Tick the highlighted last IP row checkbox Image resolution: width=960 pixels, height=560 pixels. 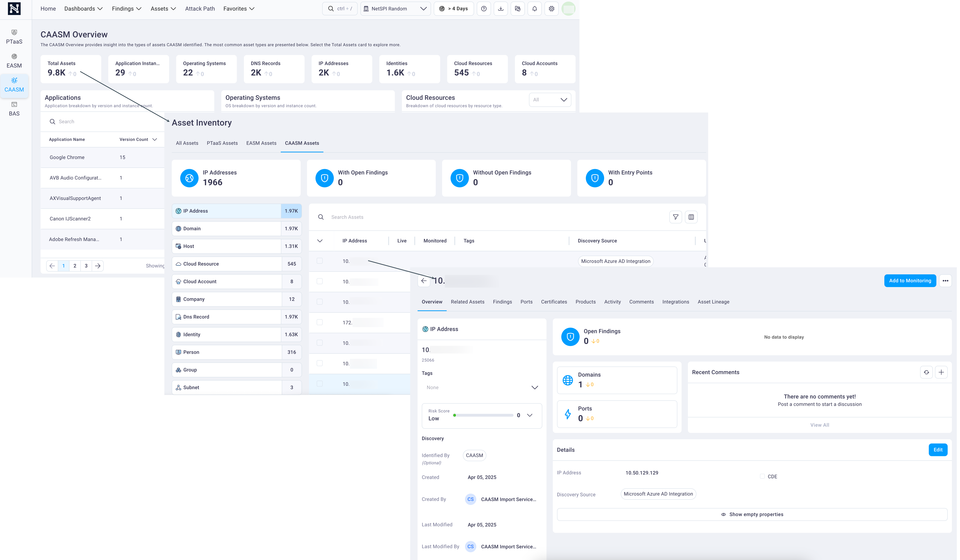click(x=320, y=384)
